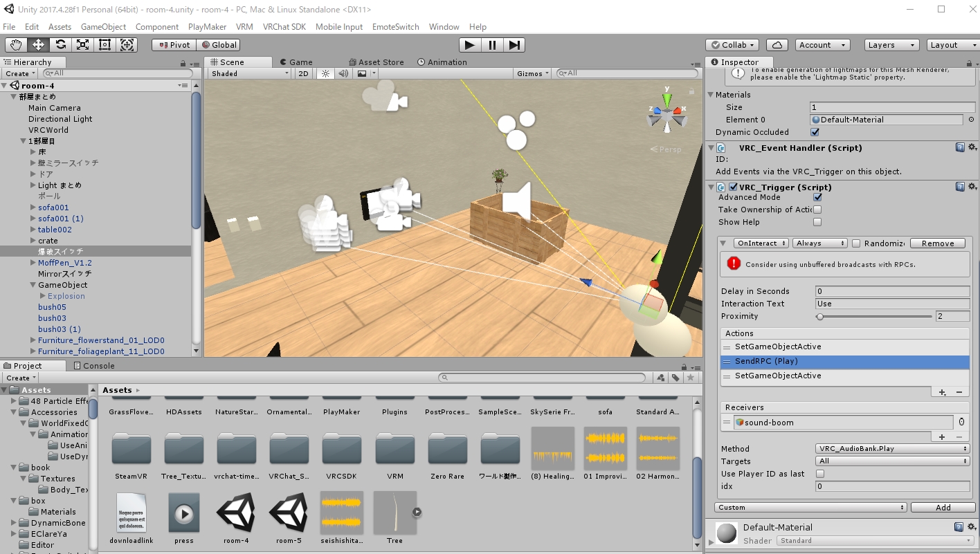980x554 pixels.
Task: Open the Targets All dropdown
Action: coord(893,461)
